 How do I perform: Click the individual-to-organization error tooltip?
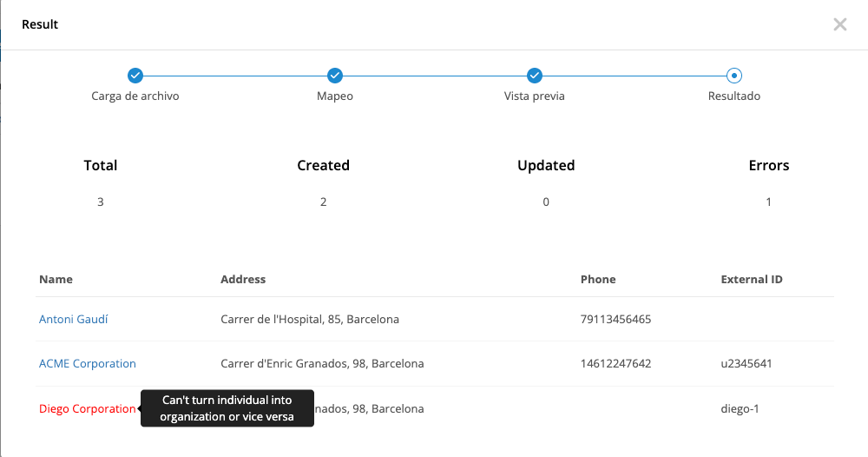[227, 408]
